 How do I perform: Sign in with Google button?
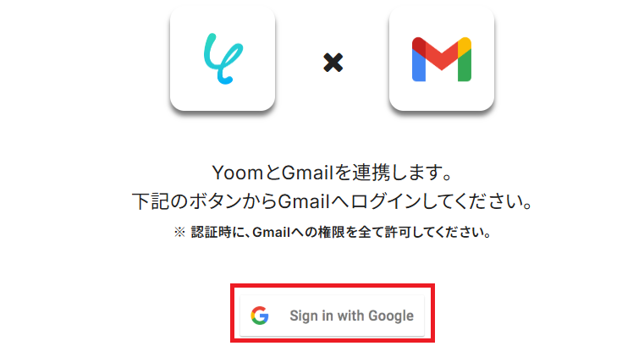point(333,316)
